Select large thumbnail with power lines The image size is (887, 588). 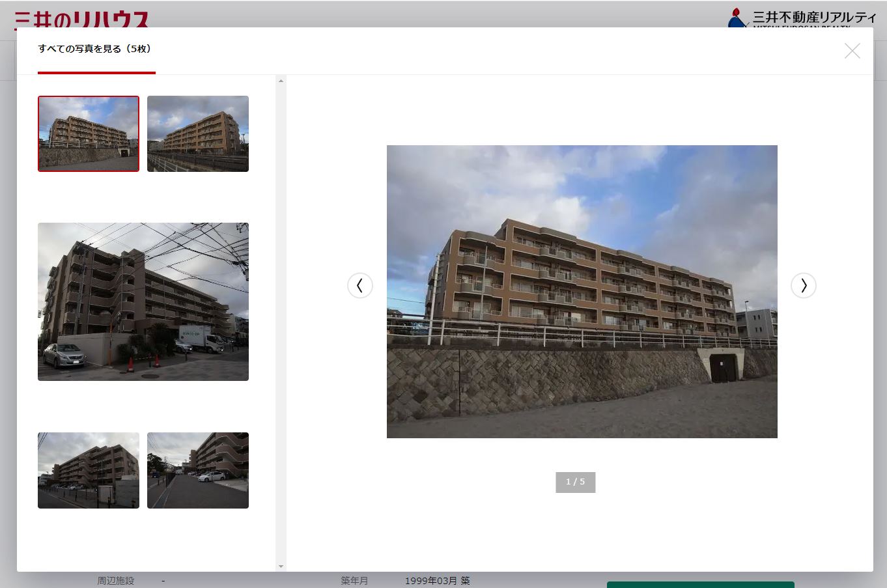pos(143,301)
